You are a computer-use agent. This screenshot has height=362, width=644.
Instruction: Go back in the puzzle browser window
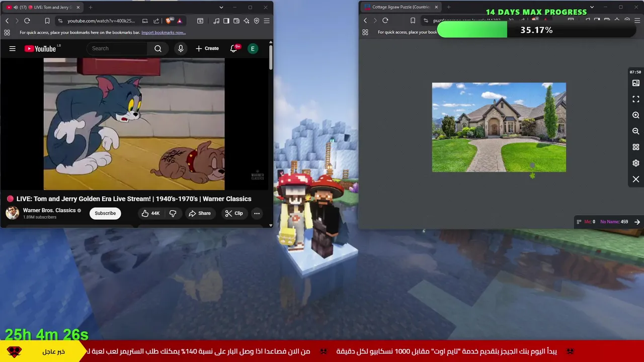click(365, 21)
